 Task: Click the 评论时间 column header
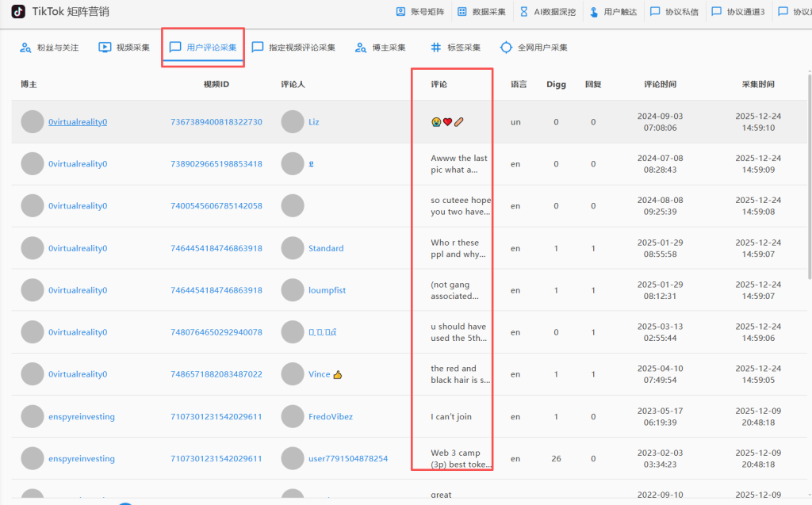pyautogui.click(x=660, y=84)
